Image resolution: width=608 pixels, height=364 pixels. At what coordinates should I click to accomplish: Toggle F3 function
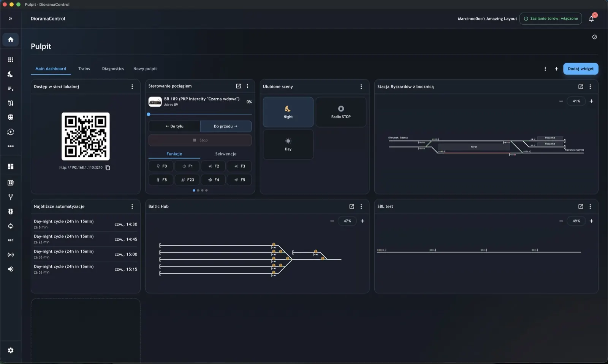(239, 166)
